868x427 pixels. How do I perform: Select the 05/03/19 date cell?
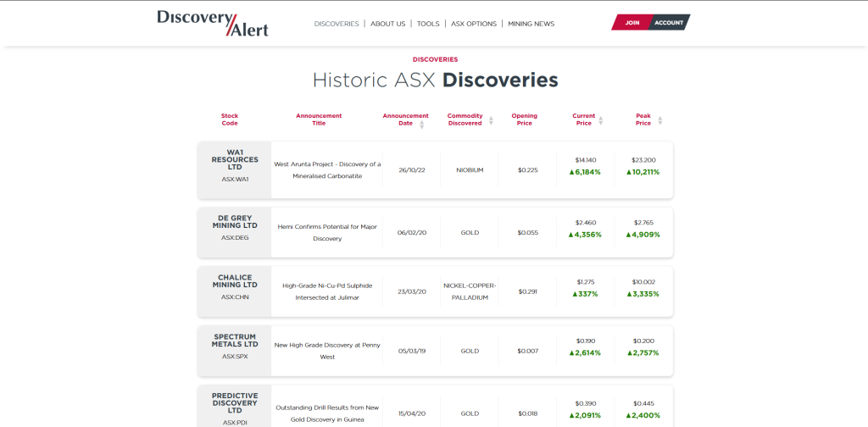tap(412, 351)
